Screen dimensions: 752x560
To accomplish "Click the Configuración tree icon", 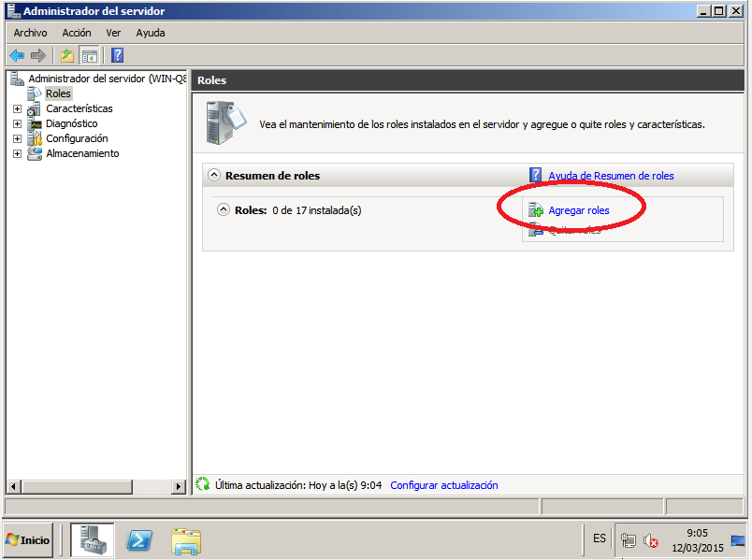I will click(x=35, y=138).
